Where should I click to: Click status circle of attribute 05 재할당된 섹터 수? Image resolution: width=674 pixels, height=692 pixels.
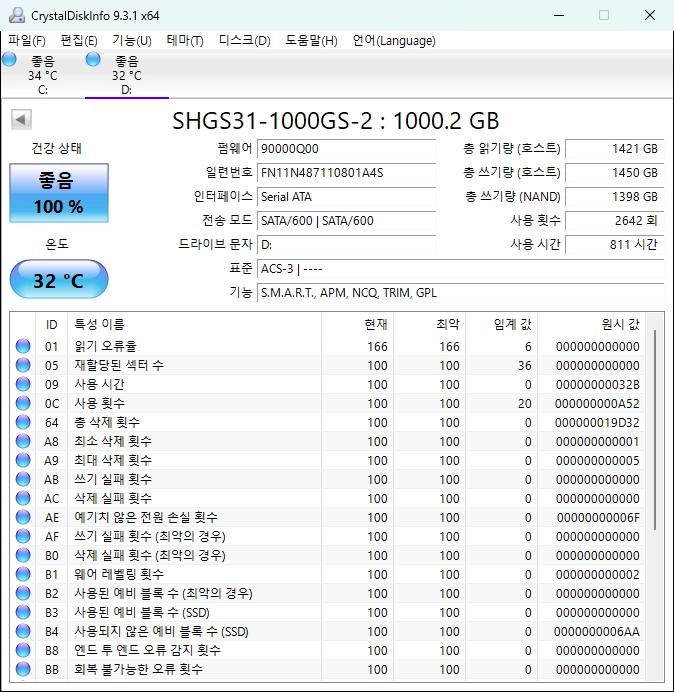point(23,365)
